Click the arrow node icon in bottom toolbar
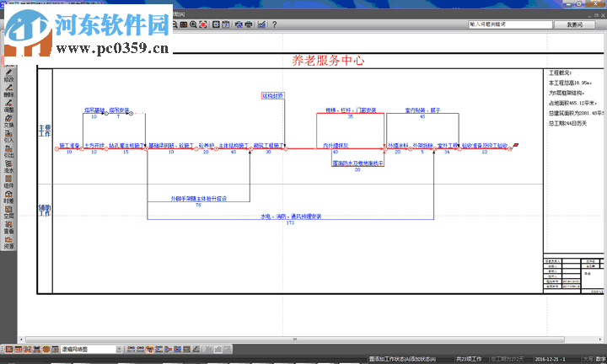The width and height of the screenshot is (607, 364). tap(168, 349)
